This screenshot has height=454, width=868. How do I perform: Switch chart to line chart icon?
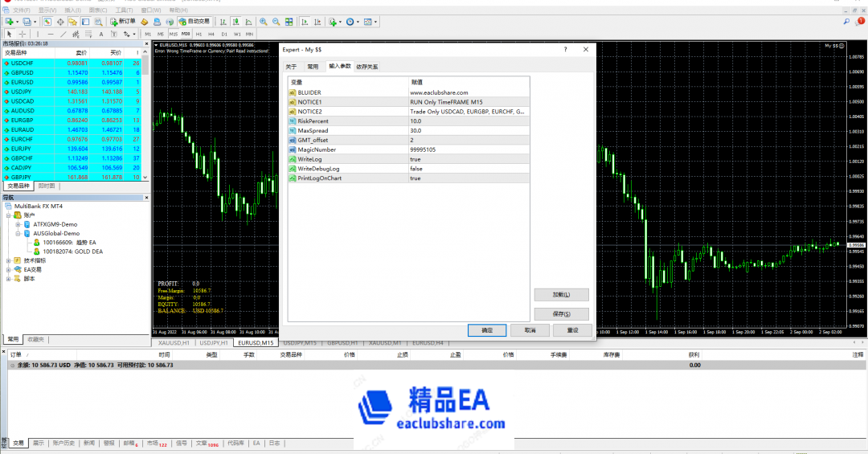(248, 22)
